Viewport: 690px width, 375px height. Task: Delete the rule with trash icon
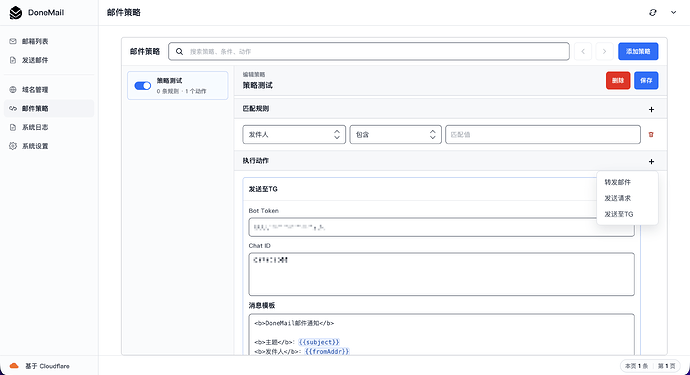pyautogui.click(x=651, y=135)
